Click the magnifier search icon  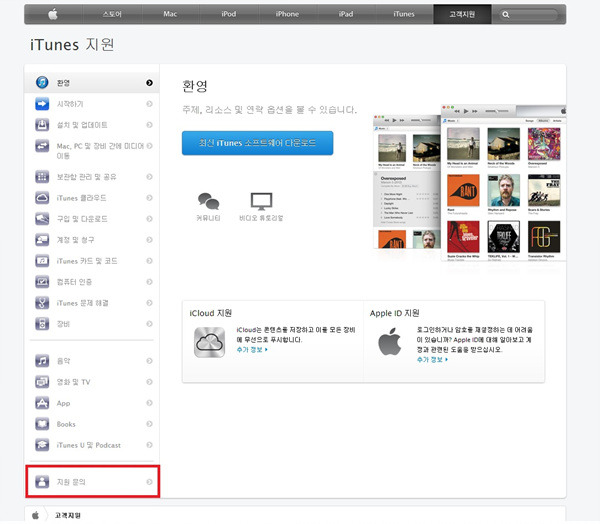tap(506, 15)
